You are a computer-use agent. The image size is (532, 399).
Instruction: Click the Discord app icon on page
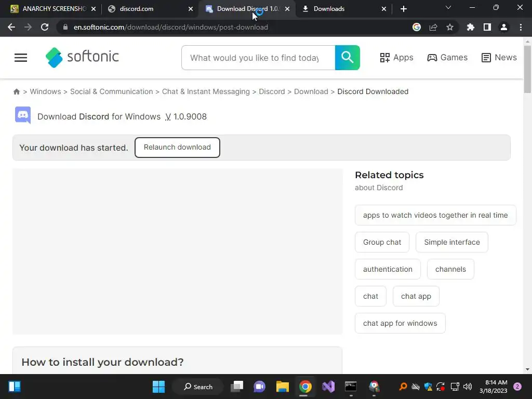tap(23, 115)
